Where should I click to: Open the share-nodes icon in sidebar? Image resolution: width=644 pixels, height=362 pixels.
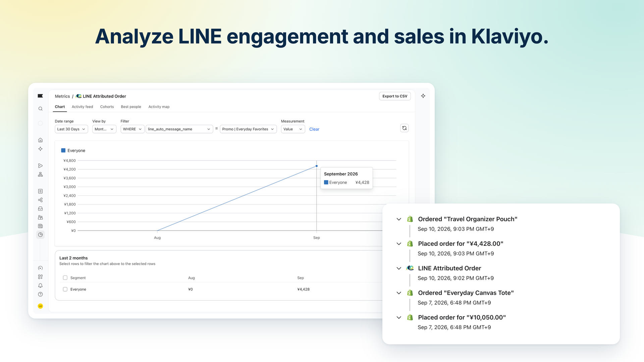click(40, 200)
